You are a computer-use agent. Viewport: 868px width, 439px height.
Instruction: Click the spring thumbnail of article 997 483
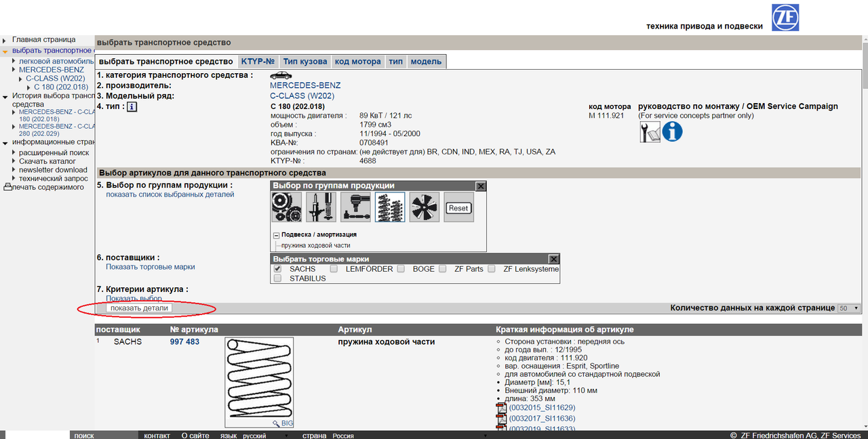tap(259, 383)
